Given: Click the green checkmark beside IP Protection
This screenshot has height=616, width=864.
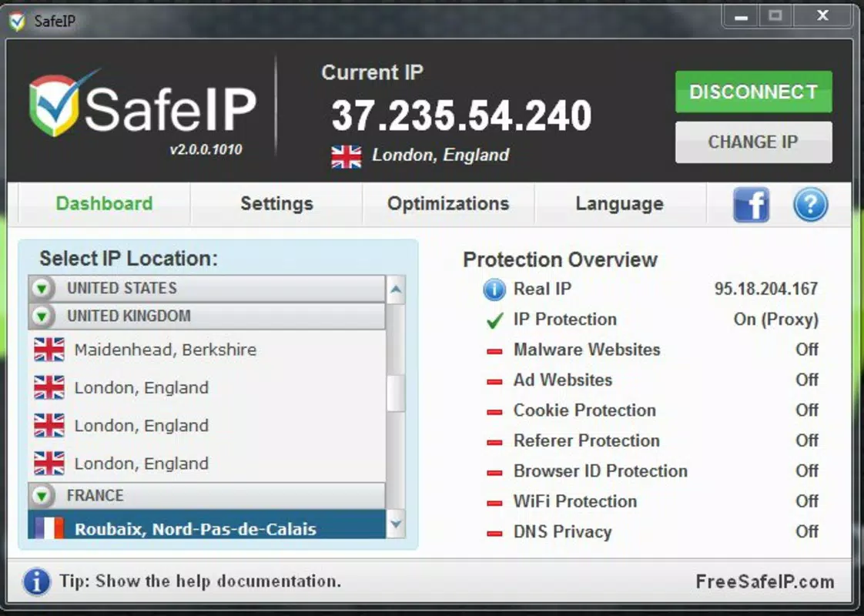Looking at the screenshot, I should [495, 320].
